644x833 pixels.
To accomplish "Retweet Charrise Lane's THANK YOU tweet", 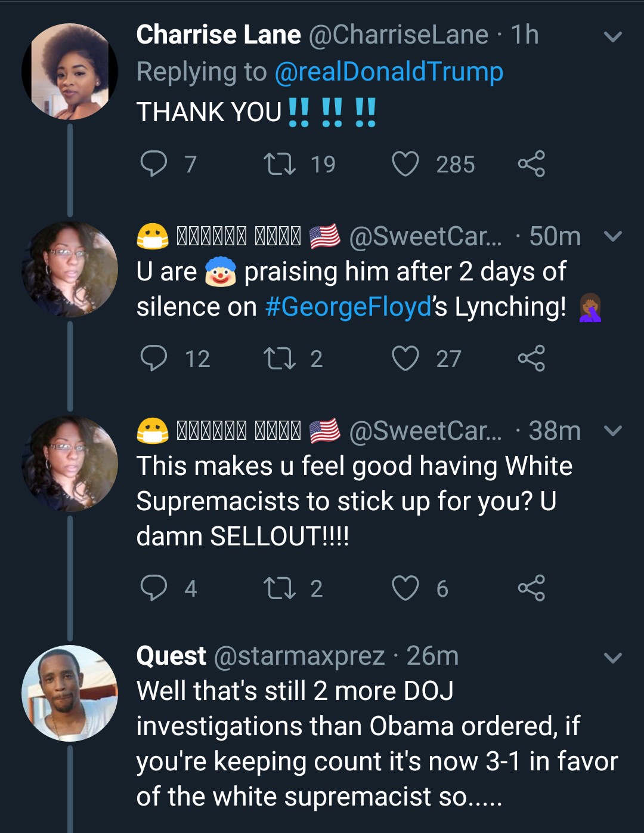I will pyautogui.click(x=280, y=164).
